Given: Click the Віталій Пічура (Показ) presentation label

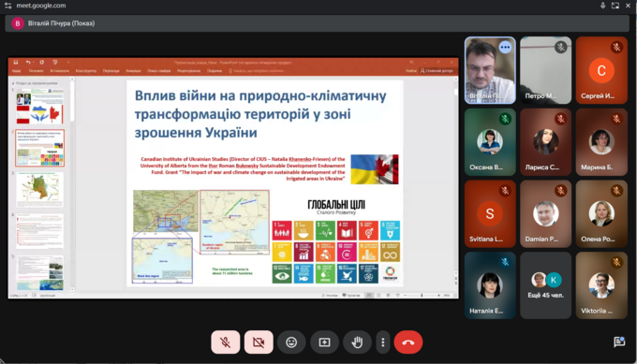Looking at the screenshot, I should click(61, 23).
